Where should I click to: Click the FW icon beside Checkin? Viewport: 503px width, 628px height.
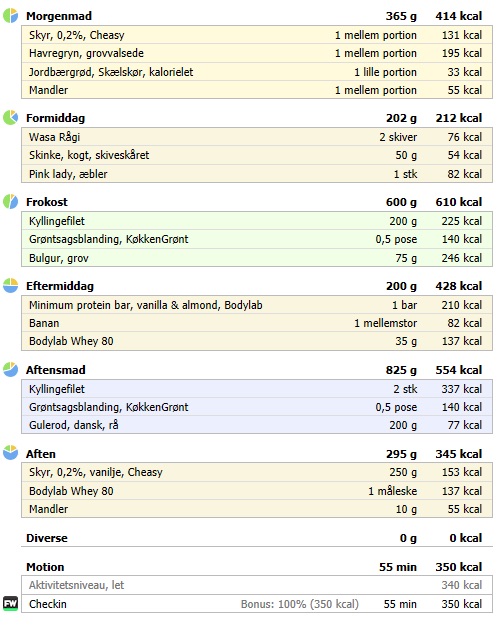(x=10, y=603)
